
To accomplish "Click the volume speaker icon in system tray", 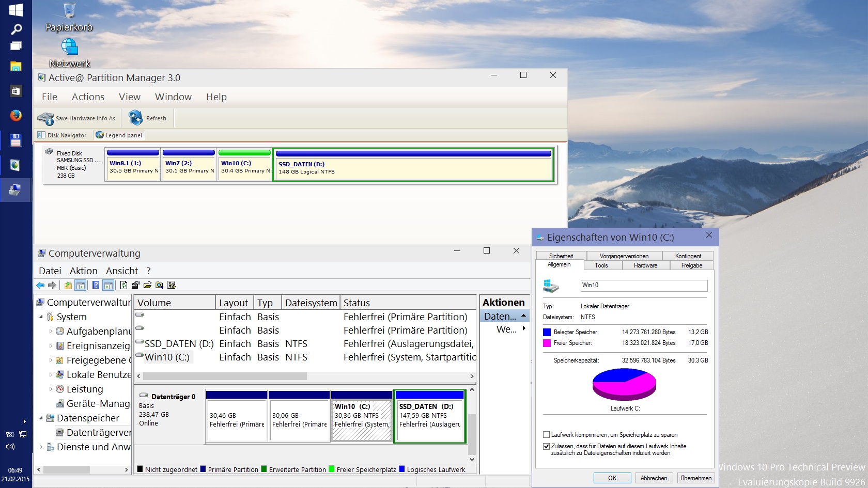I will (10, 447).
